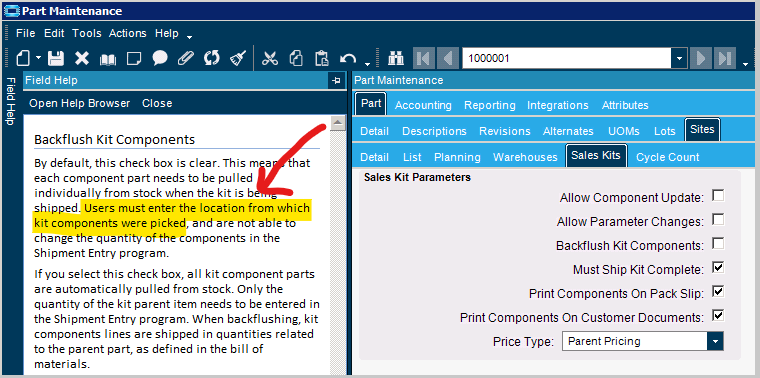The height and width of the screenshot is (378, 760).
Task: Go to first record
Action: pyautogui.click(x=423, y=59)
